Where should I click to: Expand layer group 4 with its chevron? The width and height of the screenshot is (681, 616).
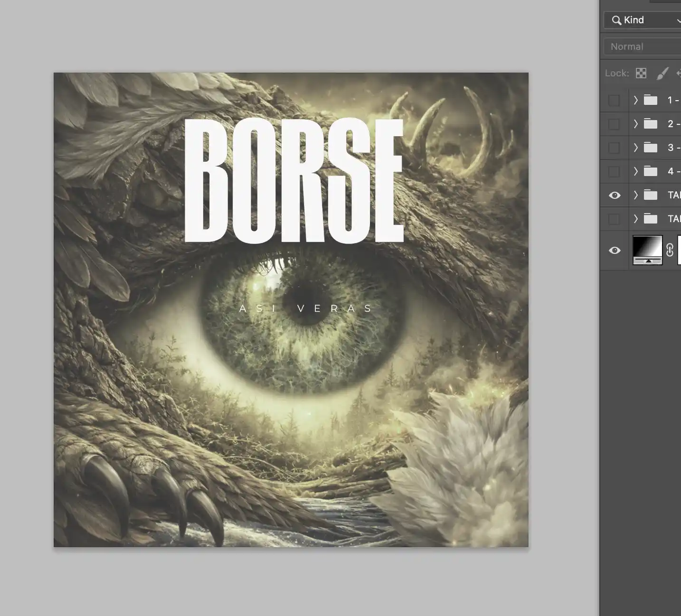tap(635, 171)
